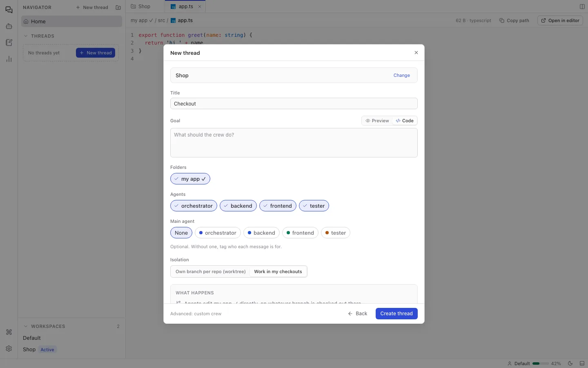Select orchestrator as main agent
The image size is (588, 368).
point(218,233)
